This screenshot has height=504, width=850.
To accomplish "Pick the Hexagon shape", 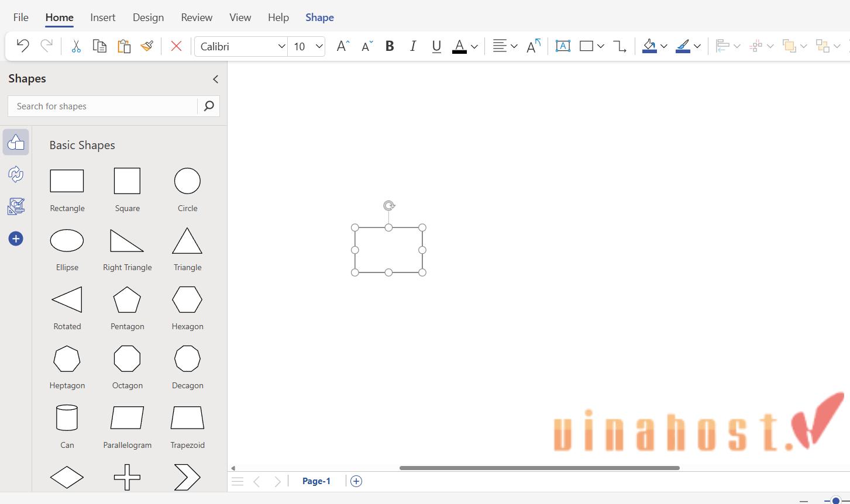I will (187, 300).
